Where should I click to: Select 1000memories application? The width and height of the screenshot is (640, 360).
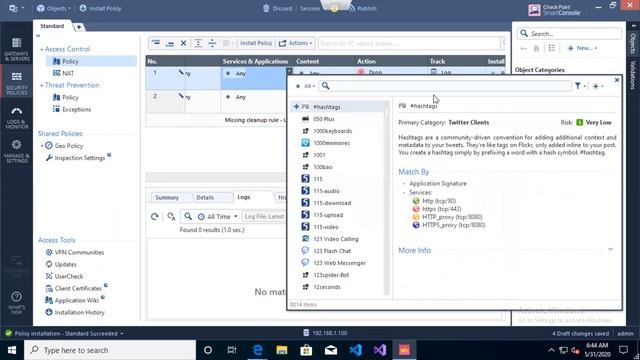(338, 143)
